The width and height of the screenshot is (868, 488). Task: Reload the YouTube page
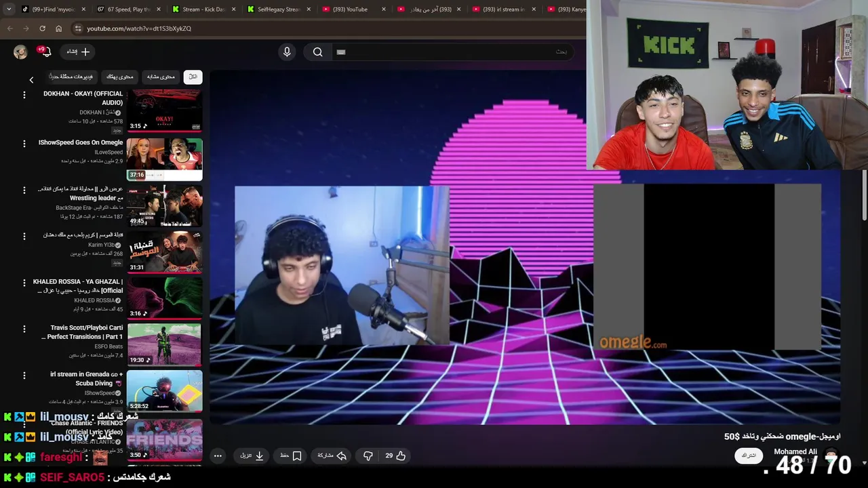(x=42, y=28)
